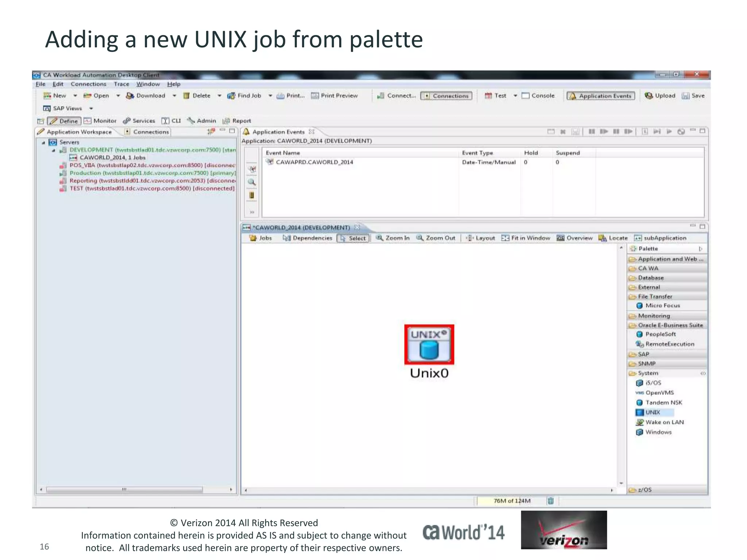Toggle the Connections toolbar button
The image size is (747, 560).
click(446, 96)
